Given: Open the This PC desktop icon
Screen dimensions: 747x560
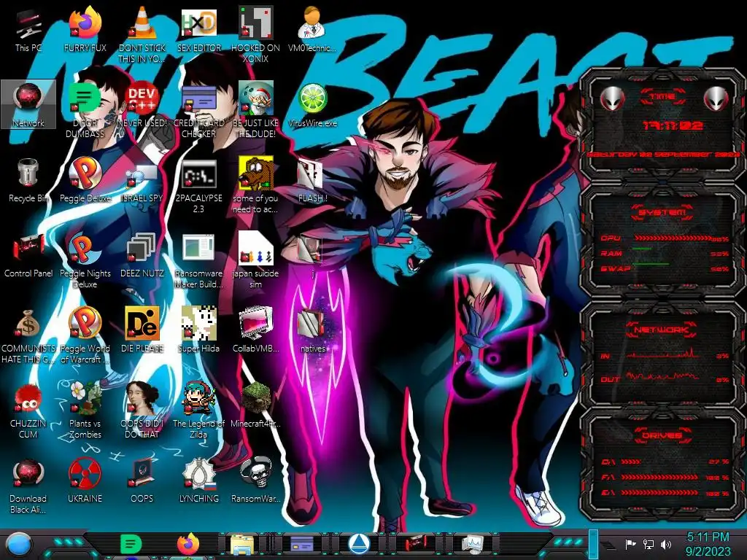Looking at the screenshot, I should pos(28,29).
